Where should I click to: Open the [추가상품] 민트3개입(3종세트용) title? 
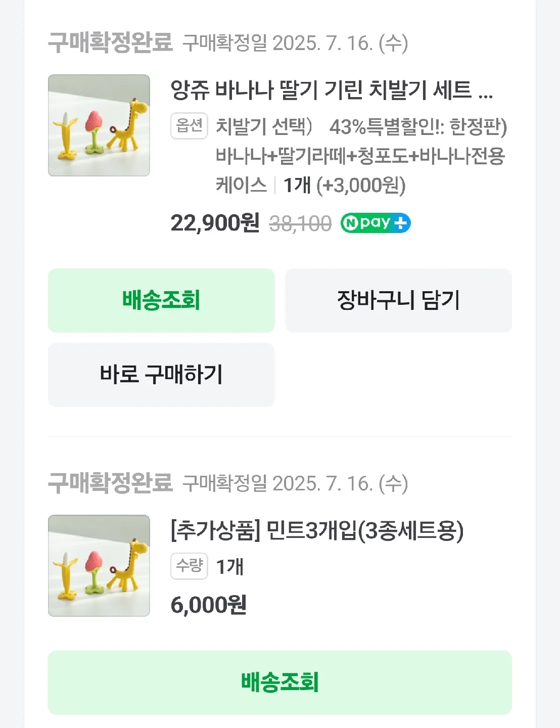pos(317,530)
